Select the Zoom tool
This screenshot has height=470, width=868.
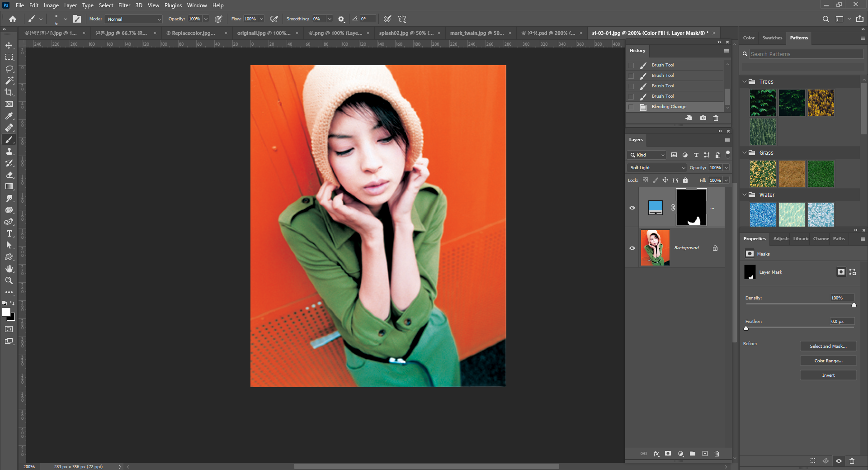pyautogui.click(x=9, y=280)
